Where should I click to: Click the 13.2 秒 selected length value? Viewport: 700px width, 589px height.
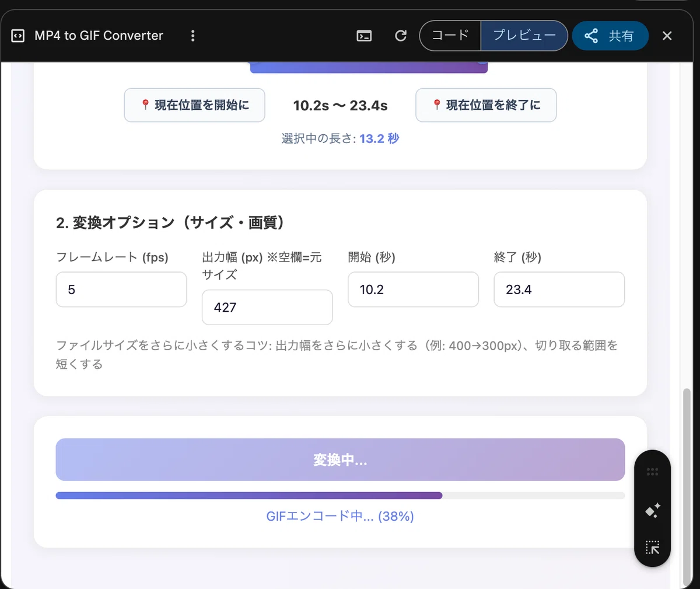(379, 138)
